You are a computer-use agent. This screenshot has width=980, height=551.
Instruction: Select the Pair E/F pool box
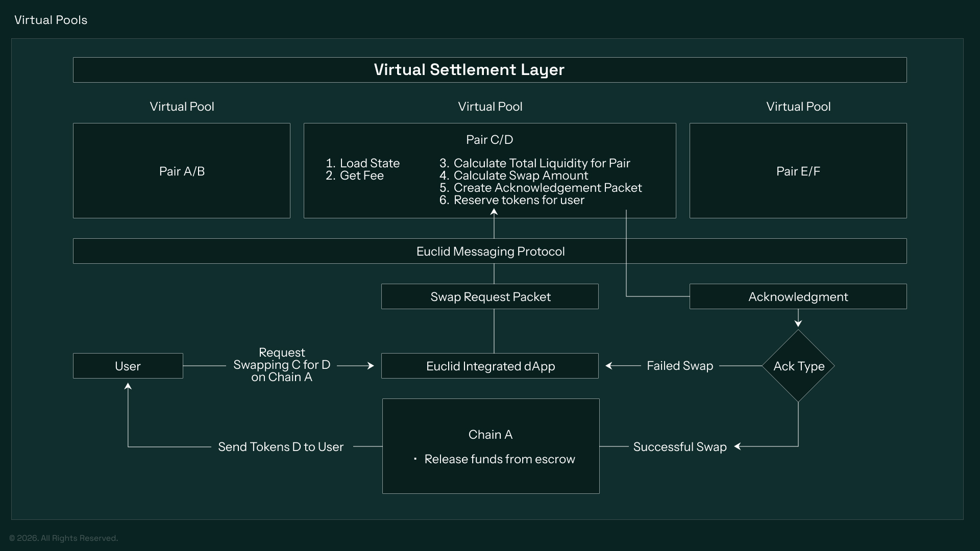point(798,171)
